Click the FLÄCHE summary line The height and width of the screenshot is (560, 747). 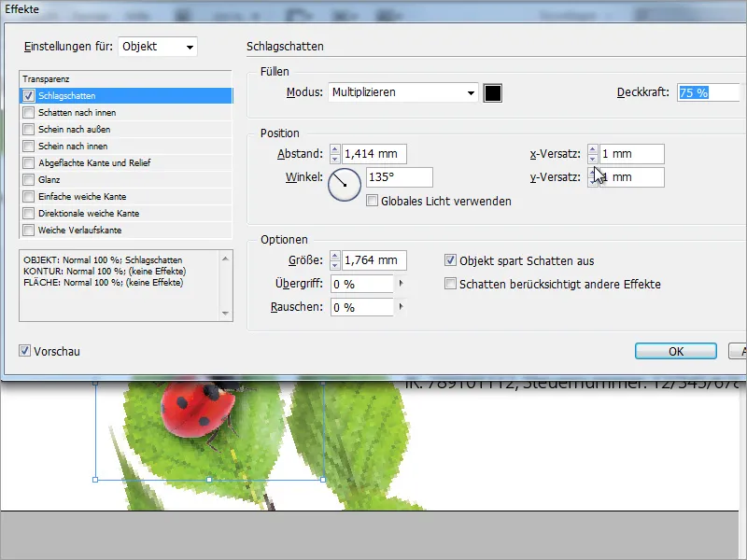104,283
